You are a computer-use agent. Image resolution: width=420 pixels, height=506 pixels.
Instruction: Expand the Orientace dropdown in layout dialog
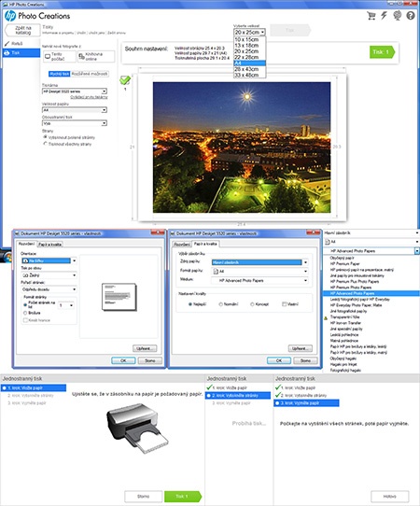(49, 260)
